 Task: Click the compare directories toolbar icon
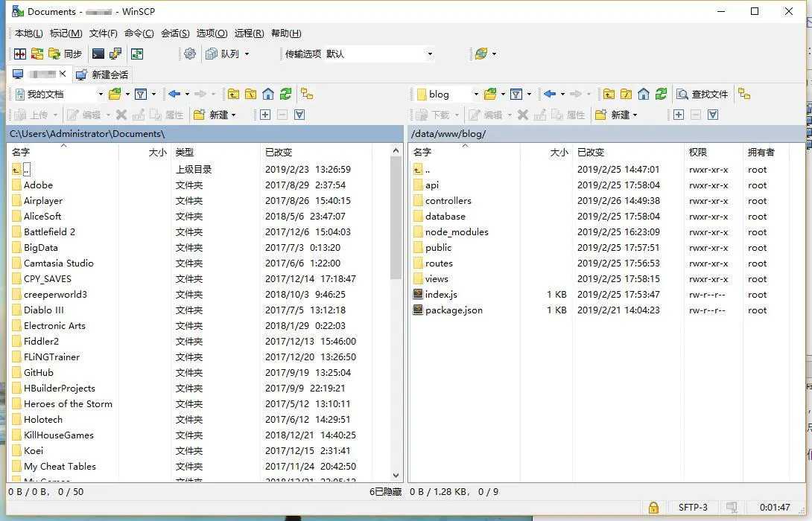coord(20,54)
